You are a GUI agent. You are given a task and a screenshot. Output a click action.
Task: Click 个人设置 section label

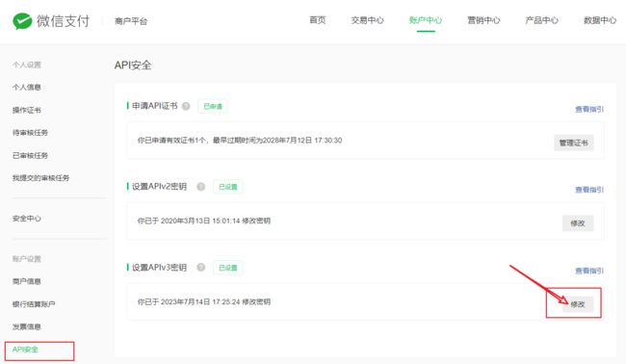[x=27, y=65]
